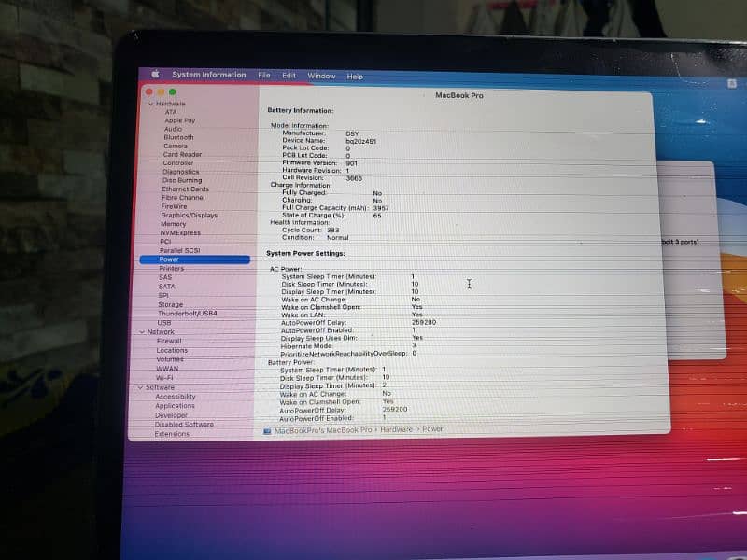Select Storage in the Hardware list
Viewport: 747px width, 560px height.
pyautogui.click(x=170, y=304)
